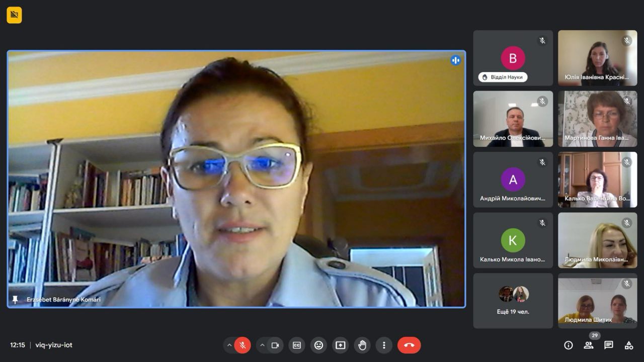Viewport: 644px width, 362px height.
Task: Turn on closed captions
Action: (297, 345)
